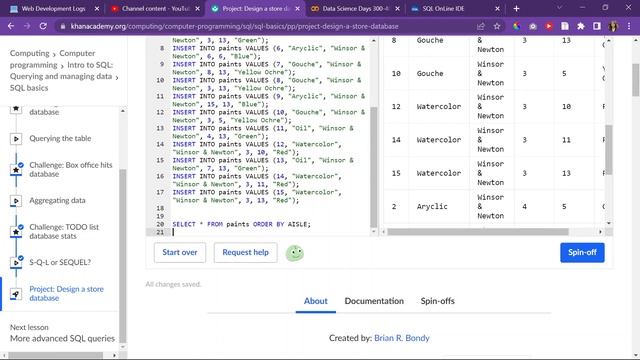Viewport: 640px width, 360px height.
Task: Click the Start over button
Action: (180, 253)
